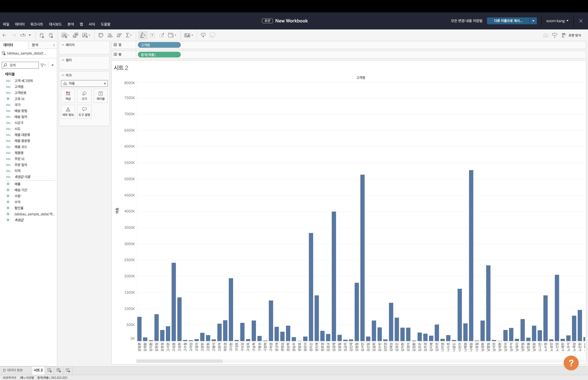Click the new dashboard icon in bottom tabs
588x380 pixels.
pyautogui.click(x=59, y=370)
